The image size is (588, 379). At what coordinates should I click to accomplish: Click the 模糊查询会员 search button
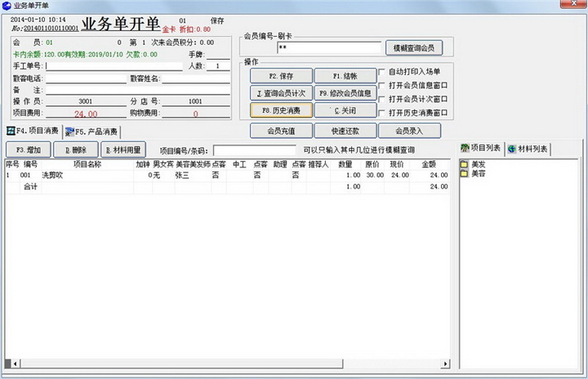coord(415,48)
